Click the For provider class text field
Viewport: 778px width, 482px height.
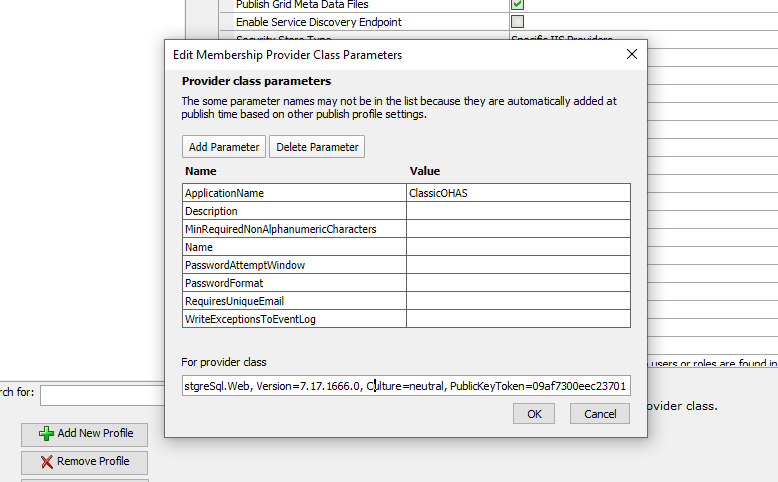[x=406, y=386]
